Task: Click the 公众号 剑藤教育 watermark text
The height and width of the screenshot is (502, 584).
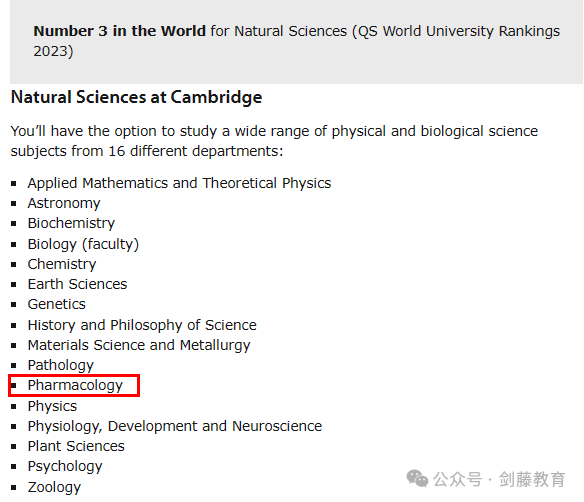Action: pos(499,479)
